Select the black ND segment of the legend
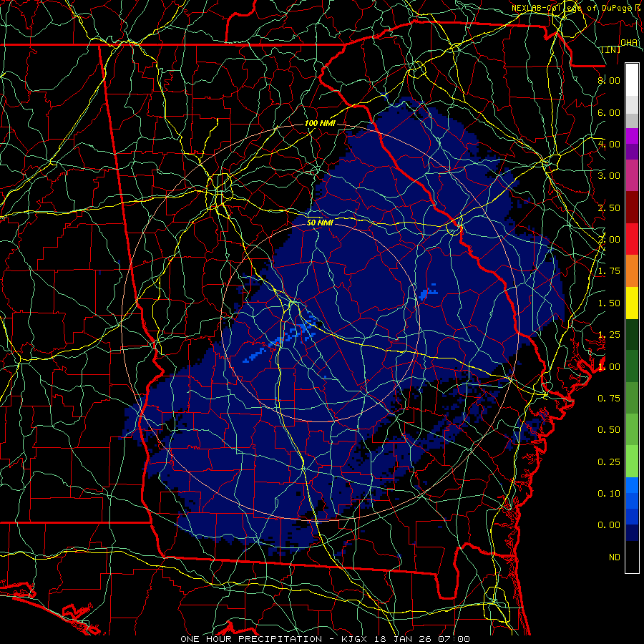The image size is (644, 644). click(632, 557)
